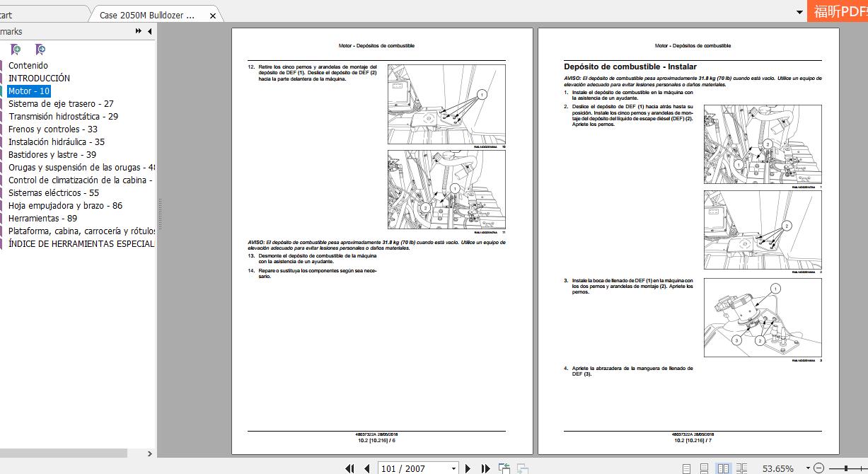
Task: Open the INTRODUCCIÓN bookmark
Action: pyautogui.click(x=39, y=79)
